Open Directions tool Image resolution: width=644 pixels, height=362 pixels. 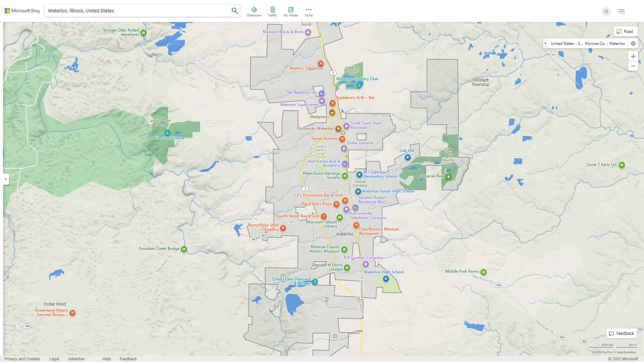[254, 12]
